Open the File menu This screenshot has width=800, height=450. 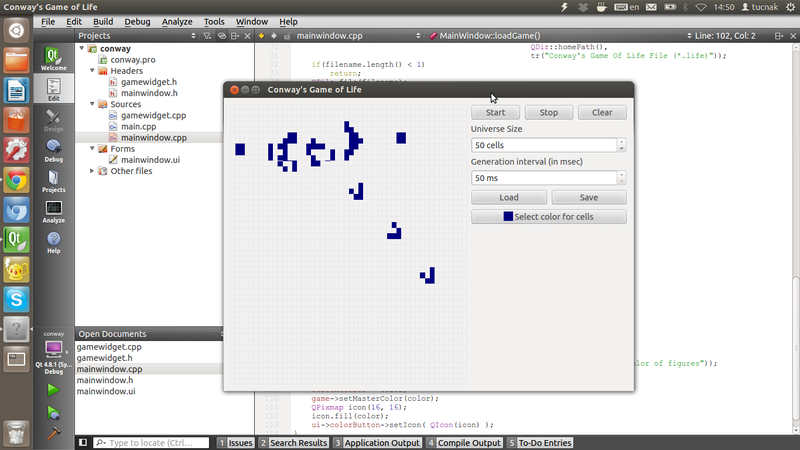point(48,21)
